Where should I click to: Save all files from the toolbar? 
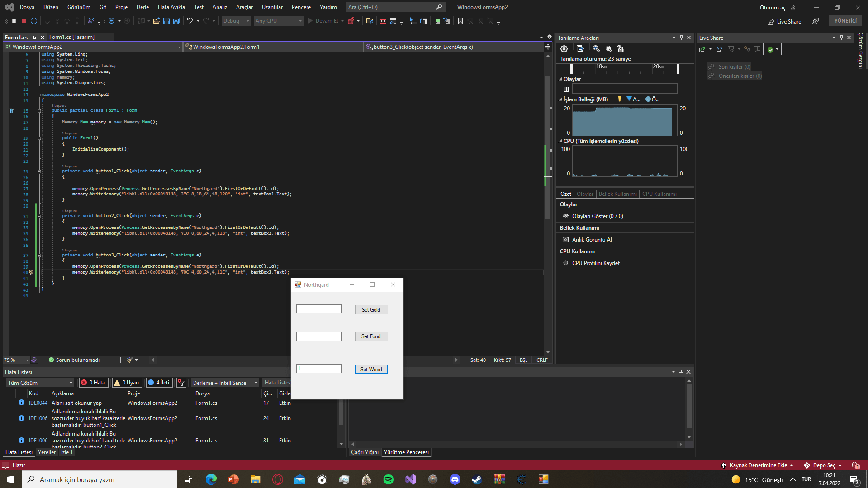[x=176, y=21]
